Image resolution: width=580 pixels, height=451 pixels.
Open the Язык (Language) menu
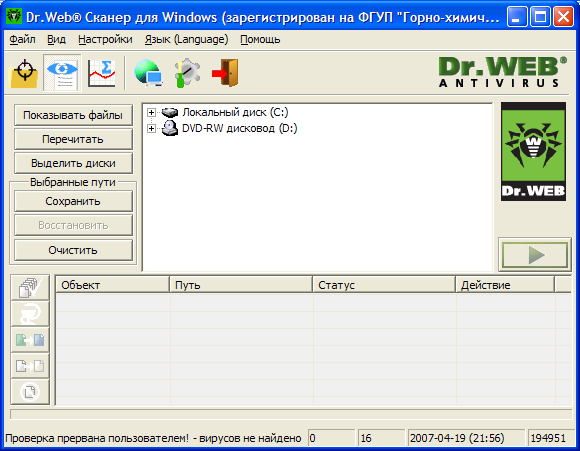pos(186,39)
